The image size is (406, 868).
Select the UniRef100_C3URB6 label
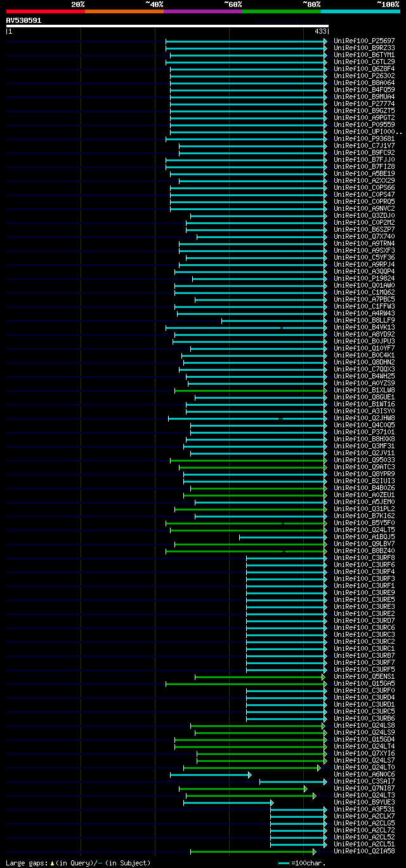point(364,718)
